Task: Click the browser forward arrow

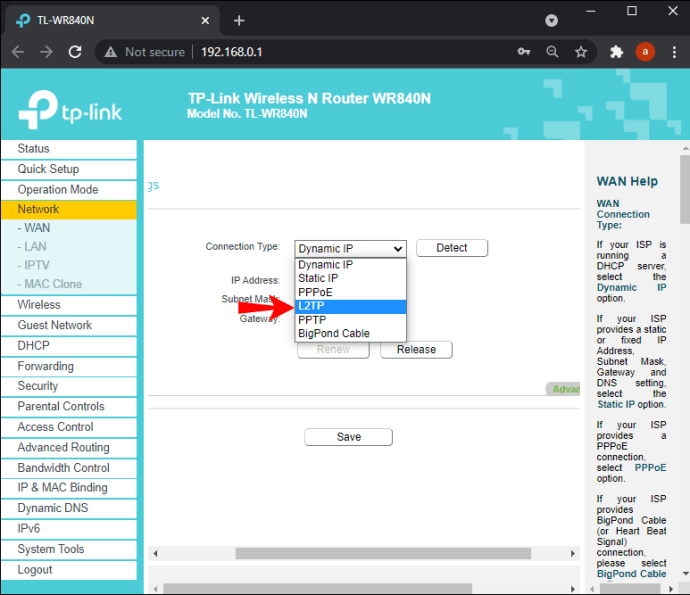Action: 46,52
